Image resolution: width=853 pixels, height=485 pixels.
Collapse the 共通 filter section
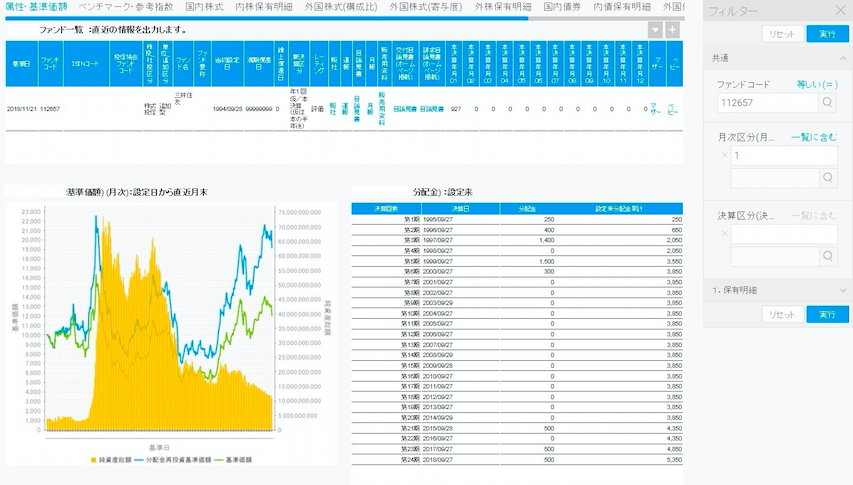[x=842, y=59]
